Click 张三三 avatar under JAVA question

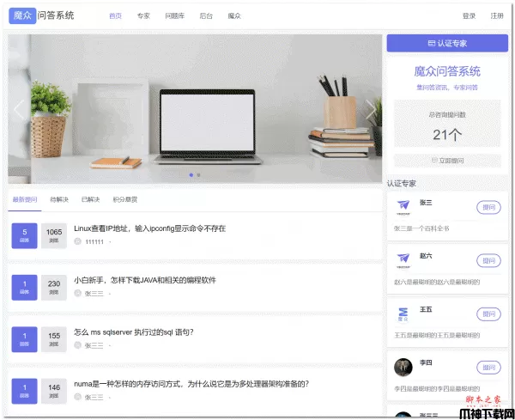(77, 293)
